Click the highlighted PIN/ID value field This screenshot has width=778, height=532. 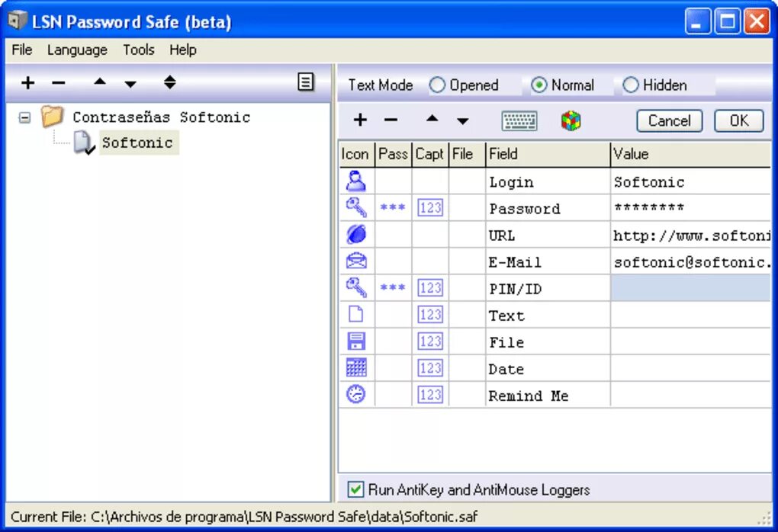pos(691,288)
